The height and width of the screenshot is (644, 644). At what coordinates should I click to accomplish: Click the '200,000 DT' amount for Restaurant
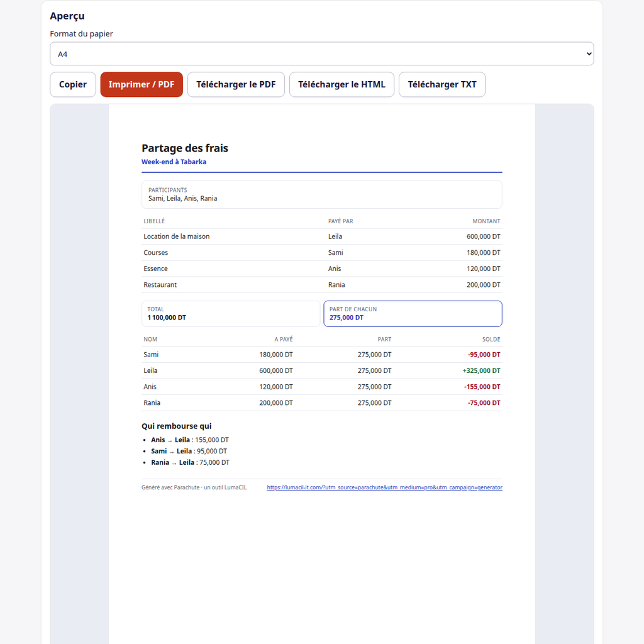484,285
